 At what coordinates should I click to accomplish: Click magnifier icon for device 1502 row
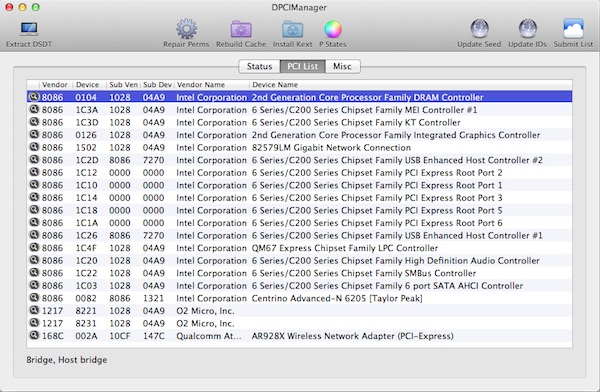click(34, 147)
